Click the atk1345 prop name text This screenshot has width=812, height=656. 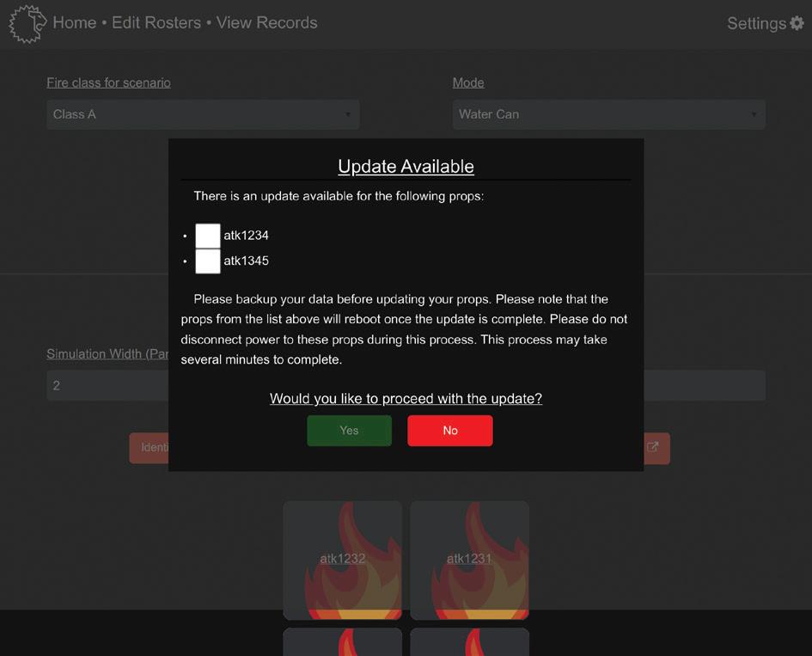246,261
